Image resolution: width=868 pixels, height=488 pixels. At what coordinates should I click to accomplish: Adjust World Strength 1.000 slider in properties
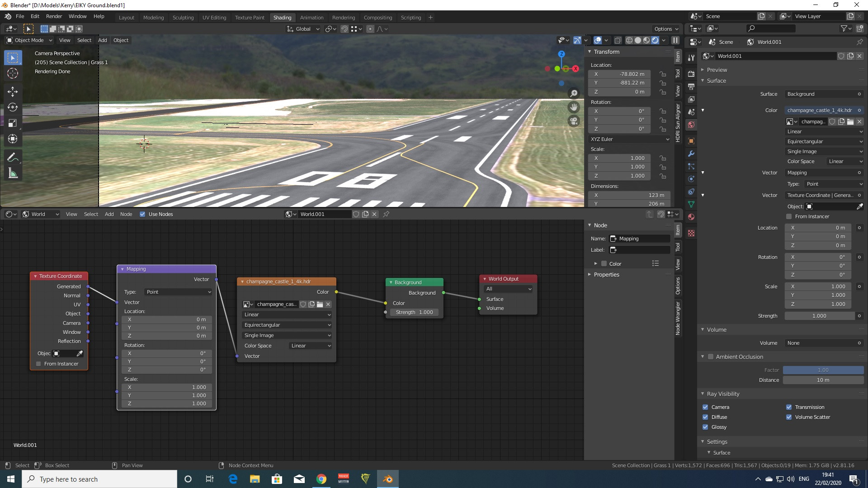click(820, 316)
